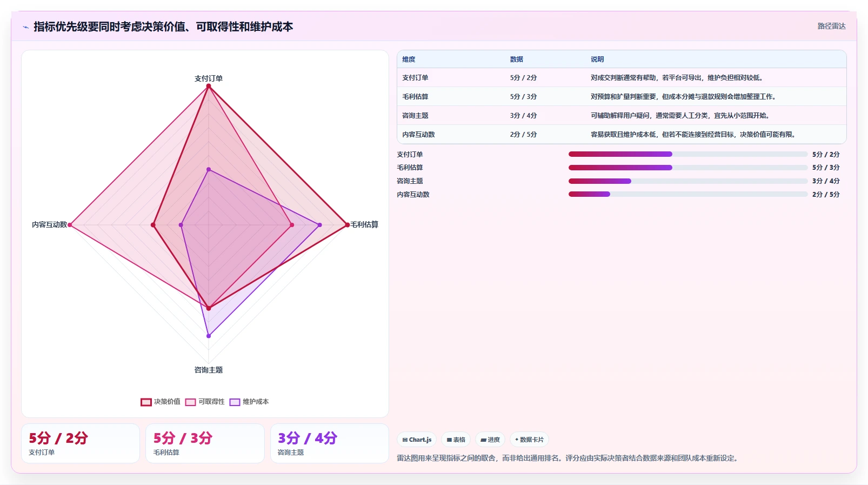
Task: Click the Chart.js chip
Action: 417,440
